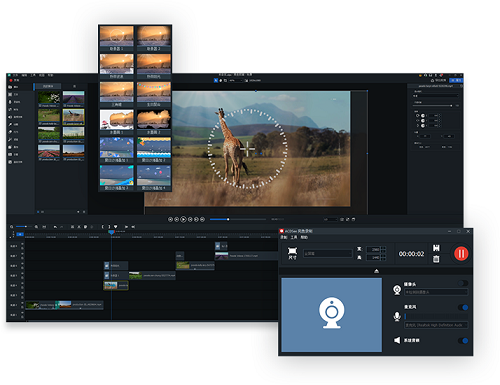Open the capture region dropdown in recorder
Image resolution: width=500 pixels, height=385 pixels.
click(328, 253)
